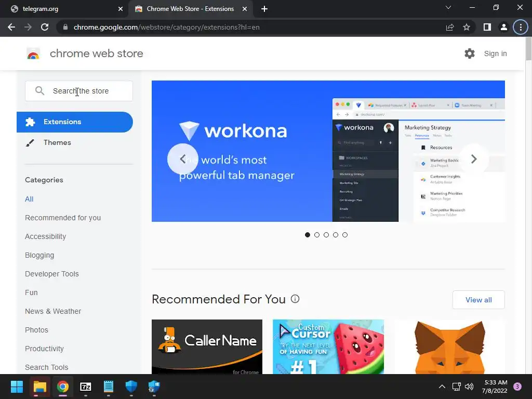Open the Search Tools category
Viewport: 532px width, 399px height.
tap(46, 367)
